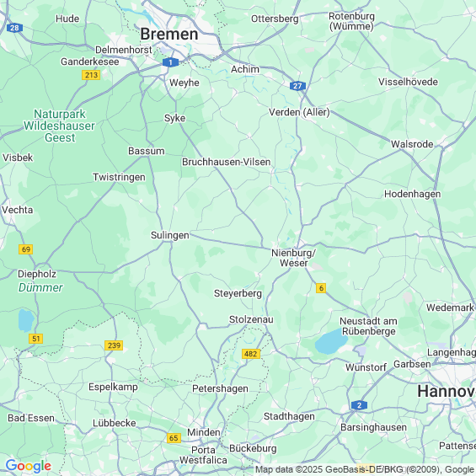Click the A1 motorway shield south of Bremen
The height and width of the screenshot is (476, 476).
pyautogui.click(x=170, y=62)
